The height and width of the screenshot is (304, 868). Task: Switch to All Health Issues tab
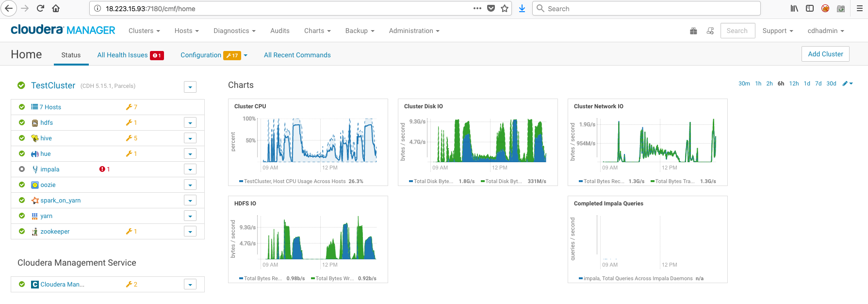click(122, 55)
